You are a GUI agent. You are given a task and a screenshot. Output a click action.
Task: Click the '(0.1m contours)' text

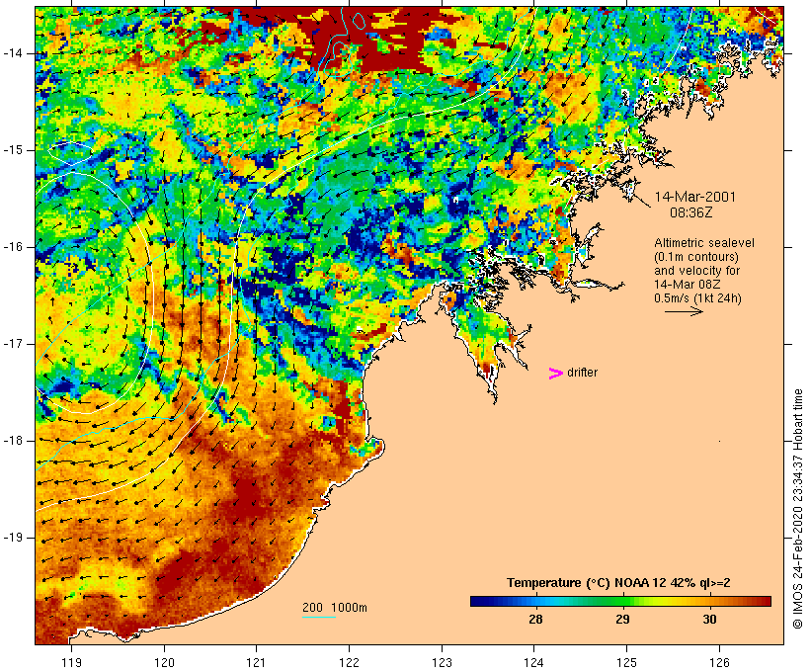(x=696, y=257)
